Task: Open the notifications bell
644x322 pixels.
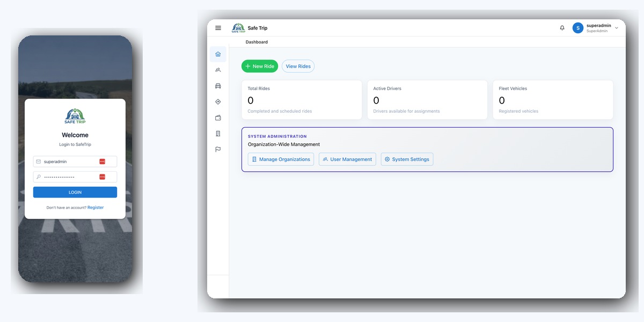Action: point(562,28)
